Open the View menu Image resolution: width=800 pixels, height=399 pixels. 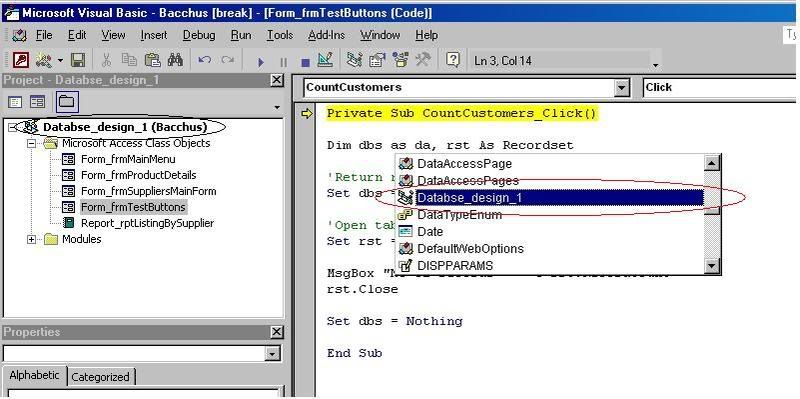(113, 35)
